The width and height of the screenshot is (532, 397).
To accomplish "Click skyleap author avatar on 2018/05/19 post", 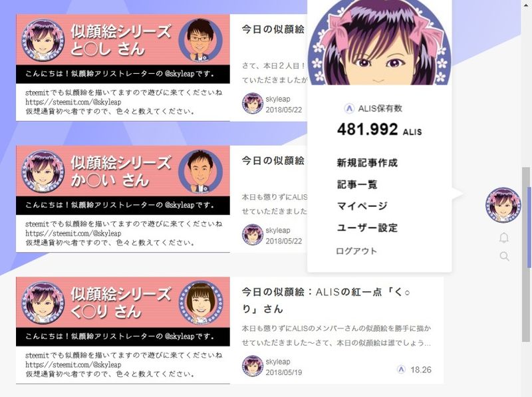I will coord(253,366).
